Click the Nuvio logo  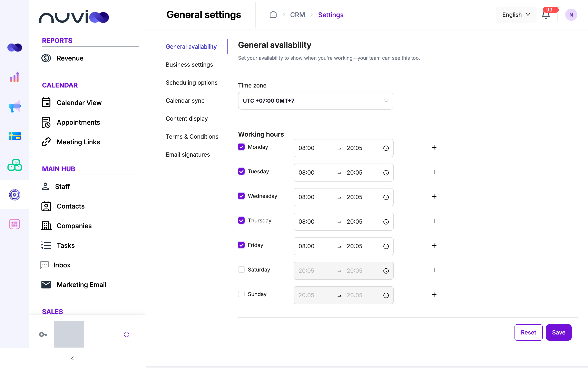74,17
